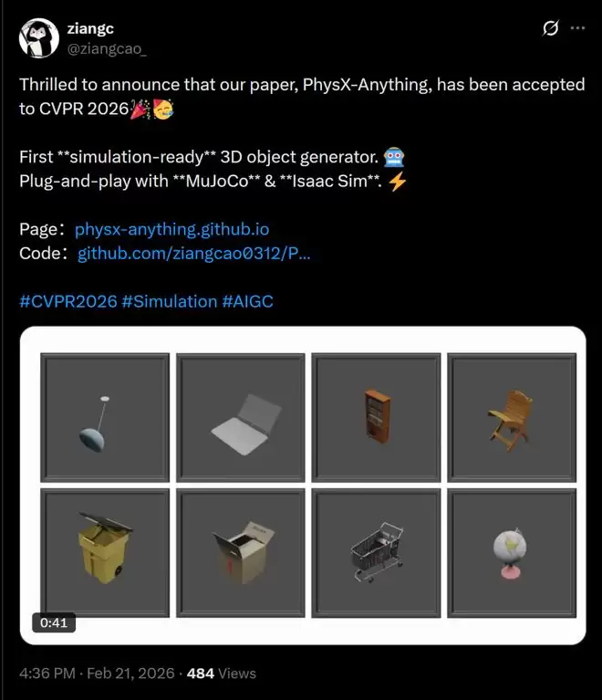Click ziangc's profile avatar
This screenshot has height=700, width=602.
click(x=39, y=38)
